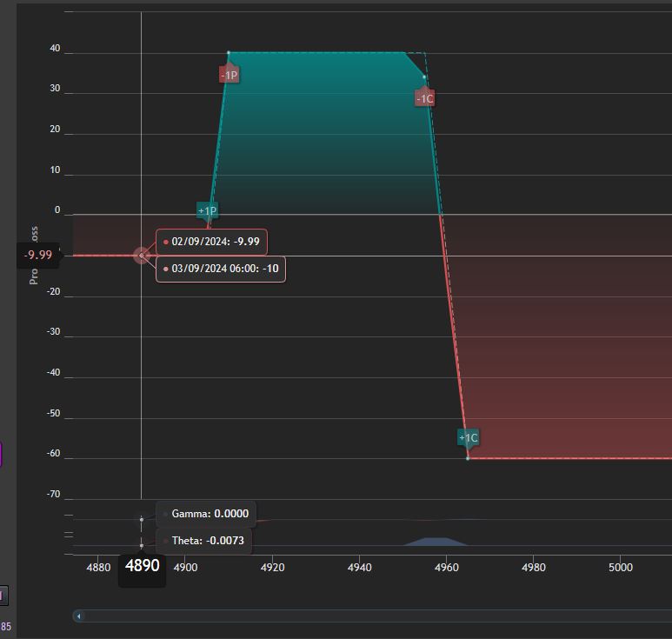The height and width of the screenshot is (639, 672).
Task: Click the horizontal scrollbar track below chart
Action: pos(372,616)
